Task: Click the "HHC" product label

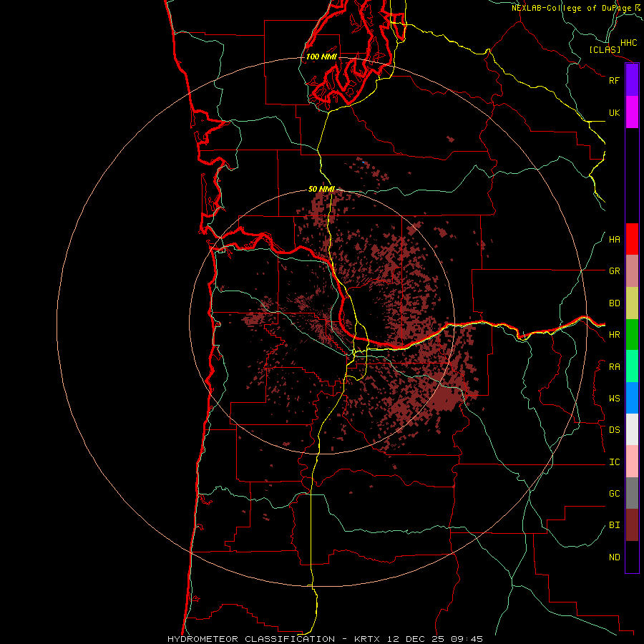Action: pyautogui.click(x=628, y=43)
